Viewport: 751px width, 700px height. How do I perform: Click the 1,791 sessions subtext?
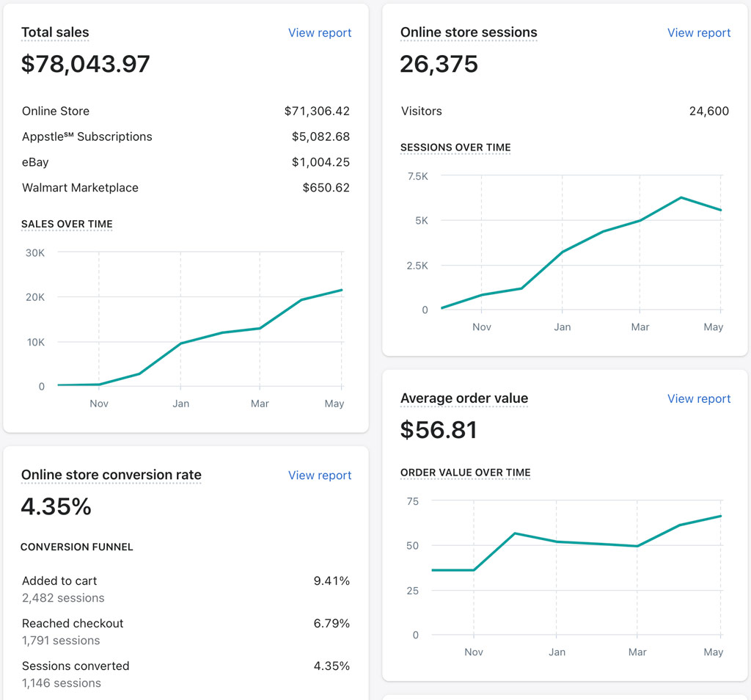pyautogui.click(x=61, y=641)
